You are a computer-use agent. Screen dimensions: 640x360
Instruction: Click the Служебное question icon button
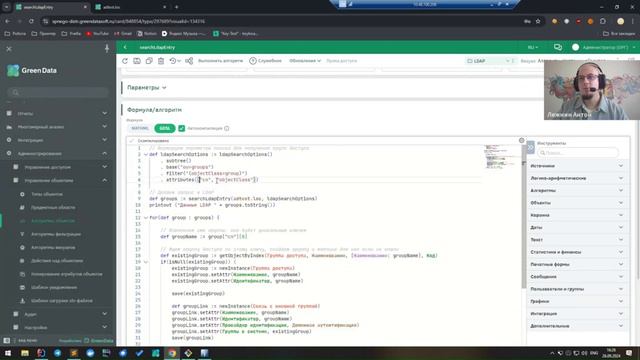265,61
